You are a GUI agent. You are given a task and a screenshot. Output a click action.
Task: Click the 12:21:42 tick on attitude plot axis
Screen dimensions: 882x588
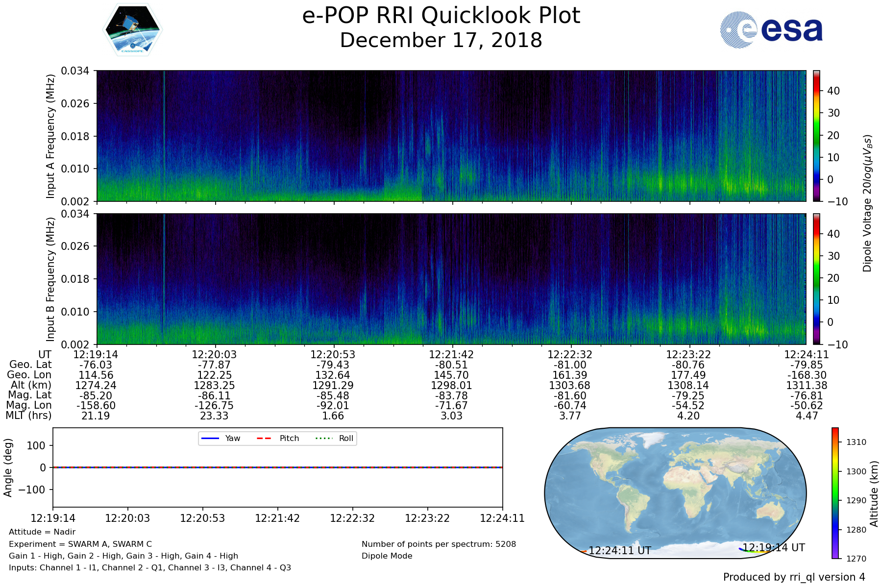click(x=277, y=518)
